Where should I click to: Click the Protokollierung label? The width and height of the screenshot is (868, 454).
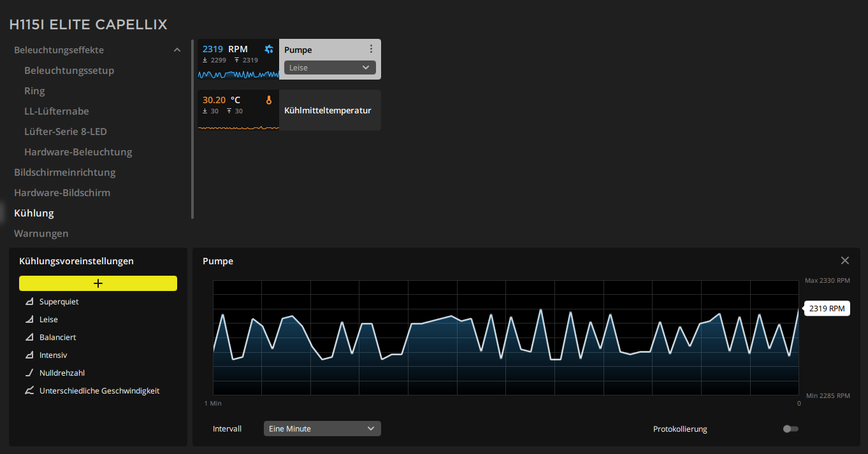[680, 429]
